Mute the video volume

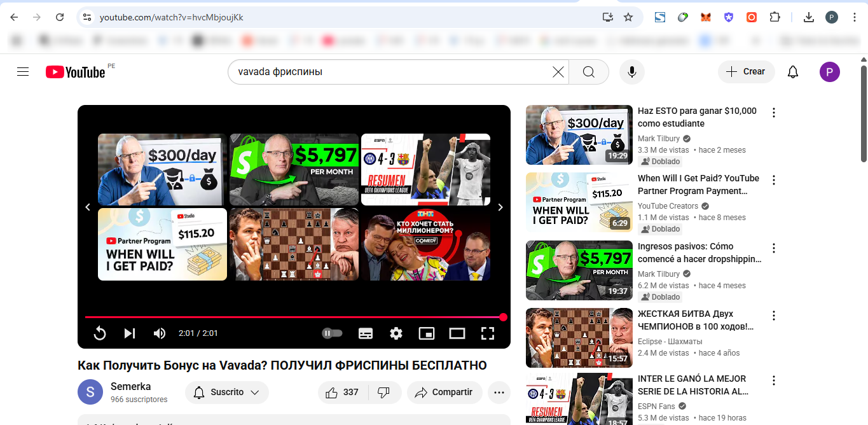click(159, 333)
